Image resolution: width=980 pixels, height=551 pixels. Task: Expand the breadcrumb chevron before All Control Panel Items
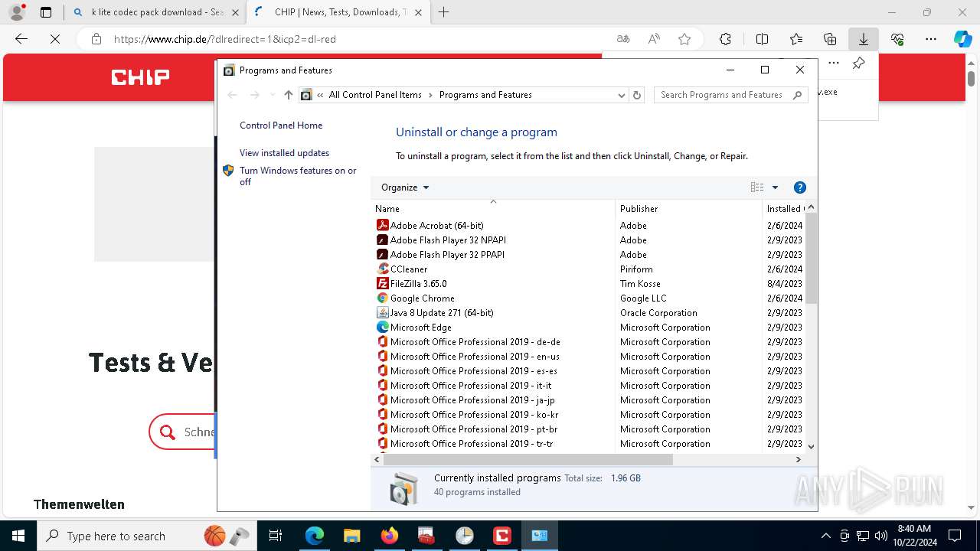click(320, 95)
